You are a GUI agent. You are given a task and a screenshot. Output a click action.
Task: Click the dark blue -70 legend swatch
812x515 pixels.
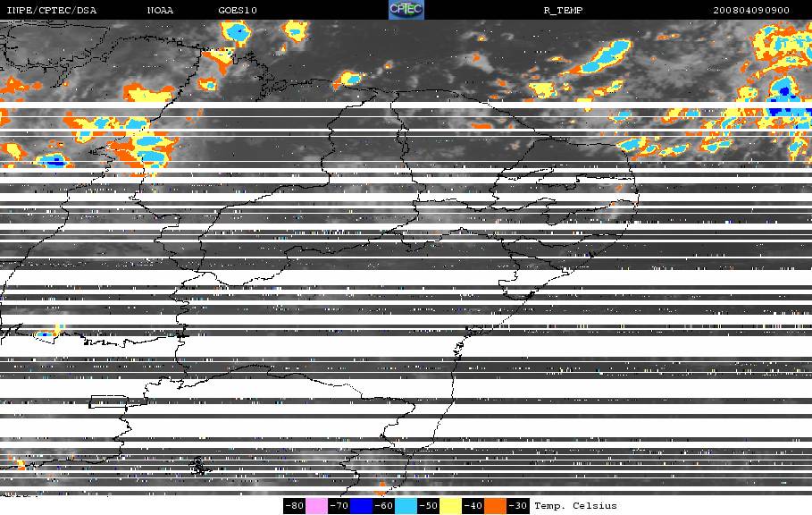click(x=361, y=506)
